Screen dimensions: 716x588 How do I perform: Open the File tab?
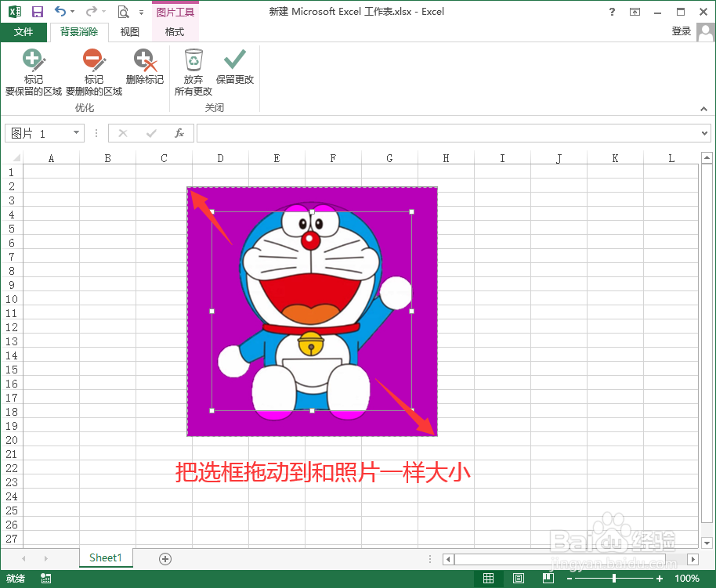(24, 32)
